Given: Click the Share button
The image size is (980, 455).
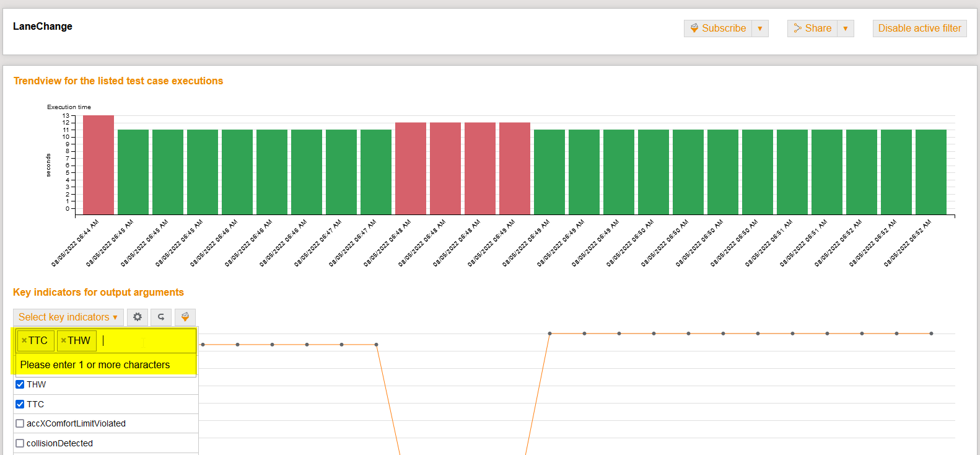Looking at the screenshot, I should pos(812,29).
